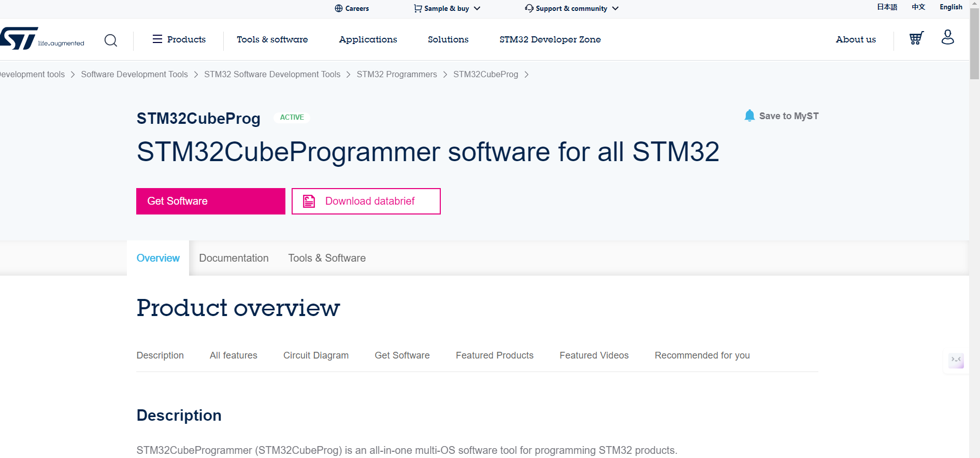980x458 pixels.
Task: Switch language to Chinese
Action: tap(918, 7)
